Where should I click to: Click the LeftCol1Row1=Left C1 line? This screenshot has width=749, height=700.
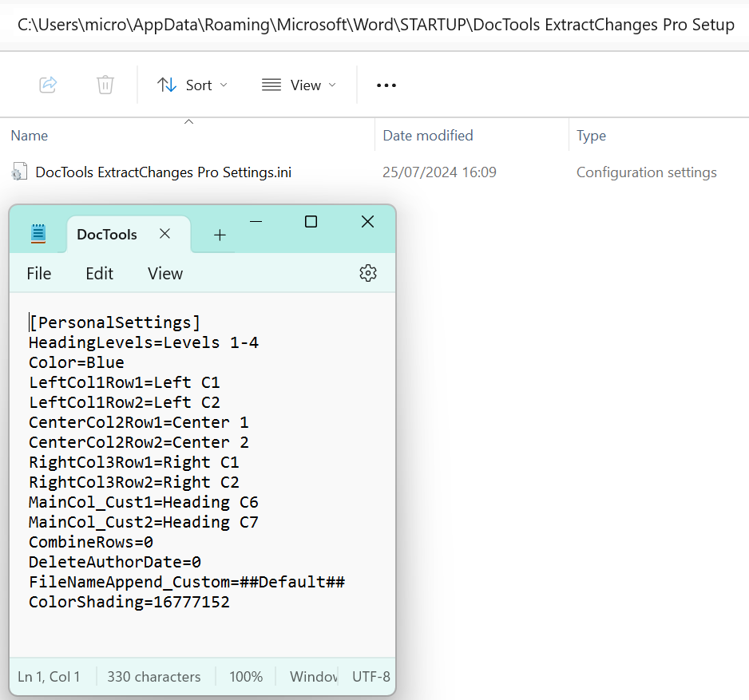click(x=125, y=383)
